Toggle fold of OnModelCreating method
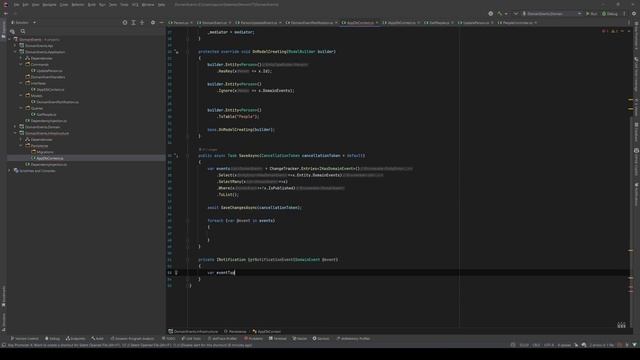This screenshot has width=640, height=360. pos(188,52)
